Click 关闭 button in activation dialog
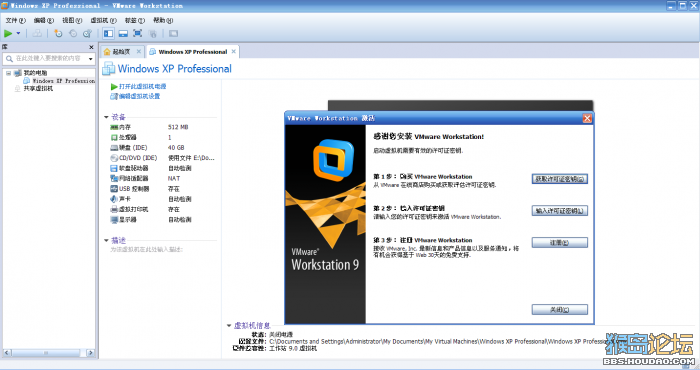This screenshot has height=370, width=700. point(559,310)
